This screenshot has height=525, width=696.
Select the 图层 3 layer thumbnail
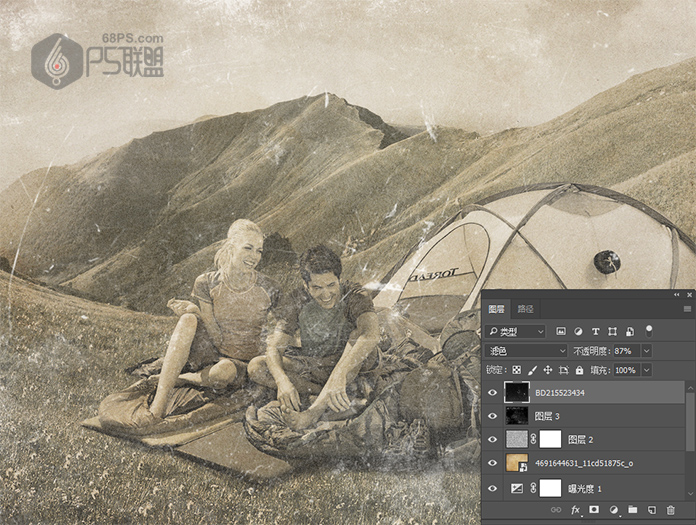tap(517, 416)
